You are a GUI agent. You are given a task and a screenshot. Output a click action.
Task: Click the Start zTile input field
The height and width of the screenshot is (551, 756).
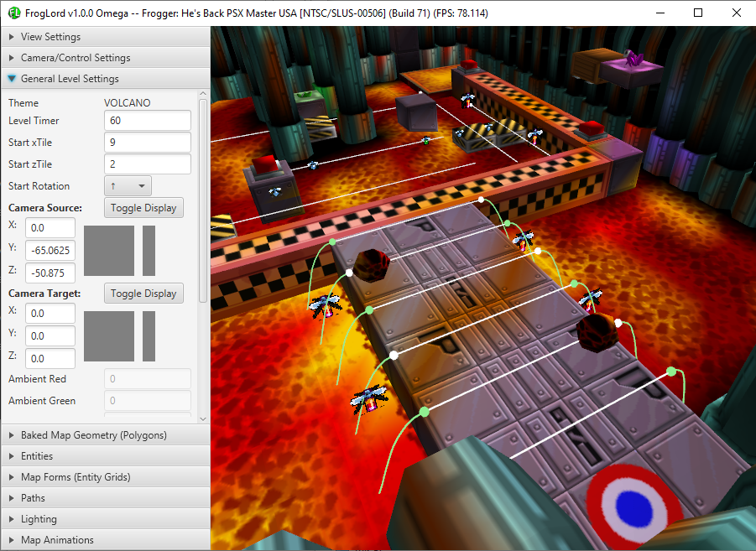pos(148,164)
